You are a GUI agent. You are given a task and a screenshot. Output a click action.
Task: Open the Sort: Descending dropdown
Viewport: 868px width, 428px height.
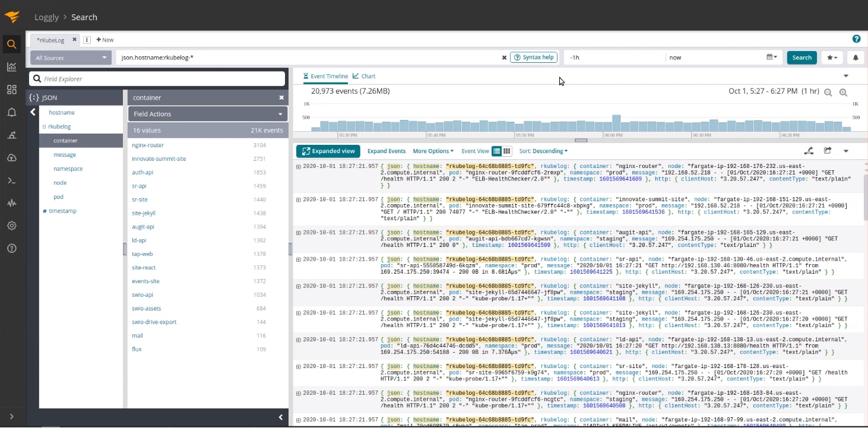(x=543, y=151)
